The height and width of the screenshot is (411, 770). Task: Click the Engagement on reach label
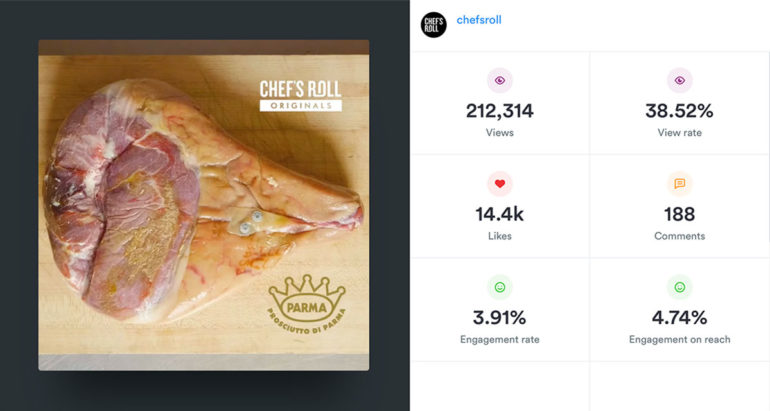[x=680, y=339]
